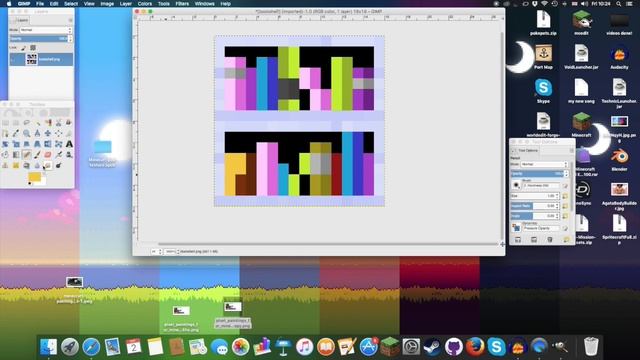Open Tool Options tab configuration menu

[572, 151]
